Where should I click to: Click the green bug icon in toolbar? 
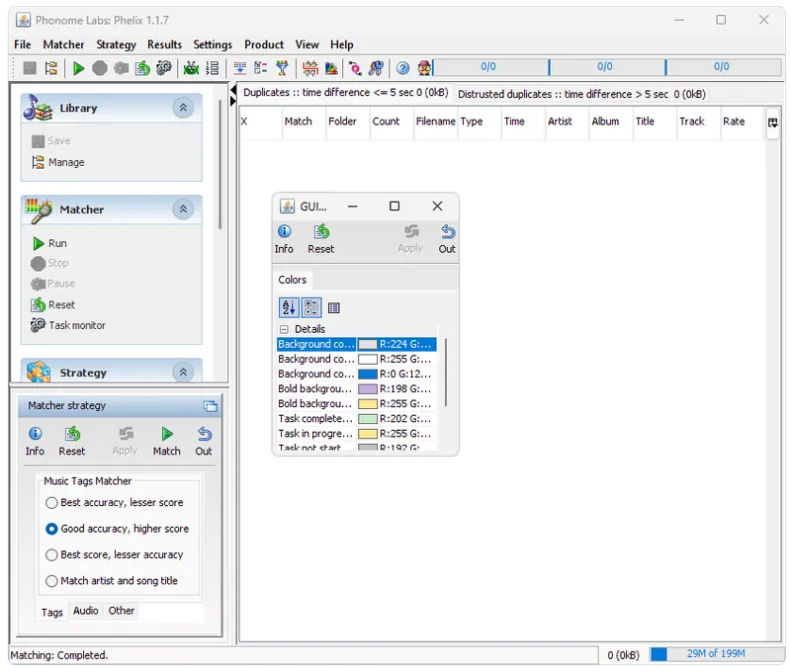click(191, 68)
